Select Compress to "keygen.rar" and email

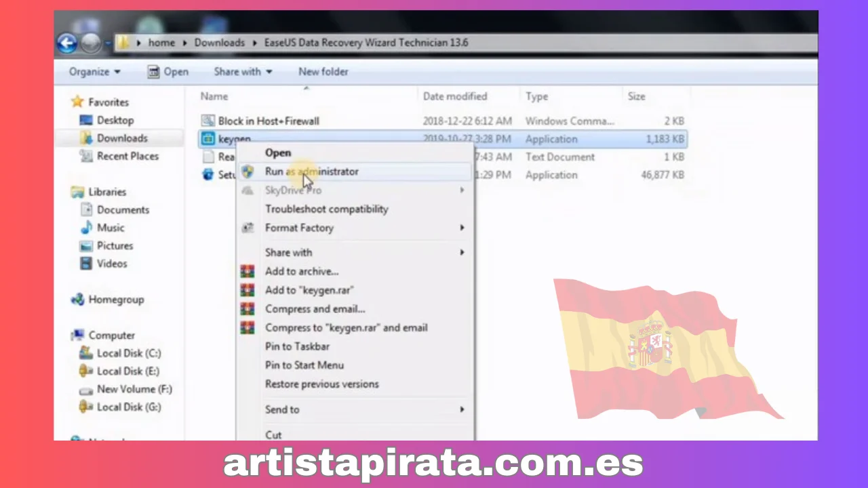[347, 328]
